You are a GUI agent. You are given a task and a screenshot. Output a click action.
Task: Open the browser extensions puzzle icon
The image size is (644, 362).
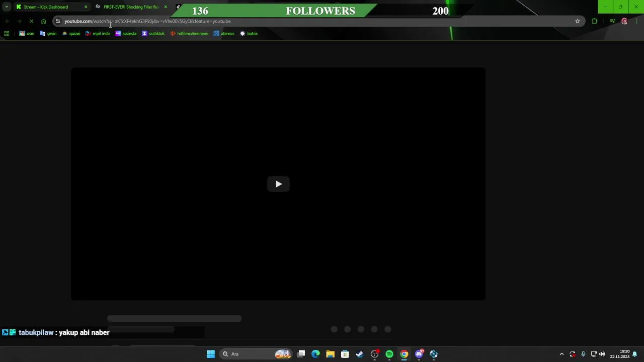point(595,21)
